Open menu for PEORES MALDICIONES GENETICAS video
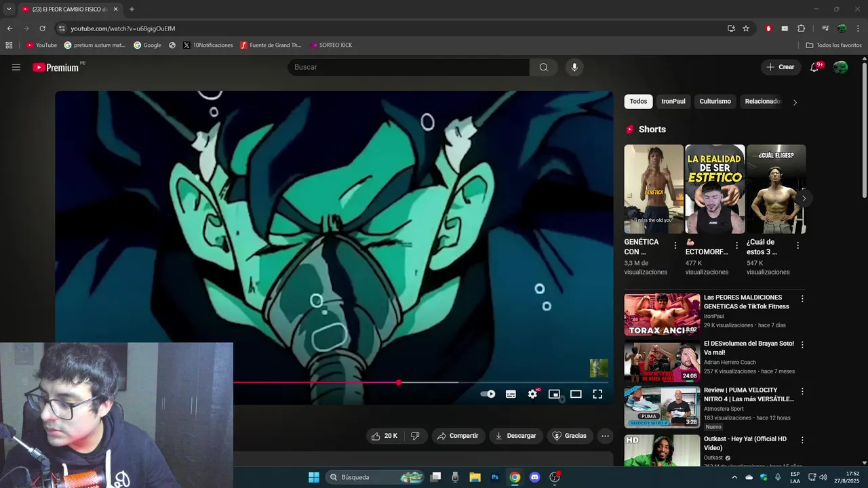The image size is (868, 488). (802, 299)
